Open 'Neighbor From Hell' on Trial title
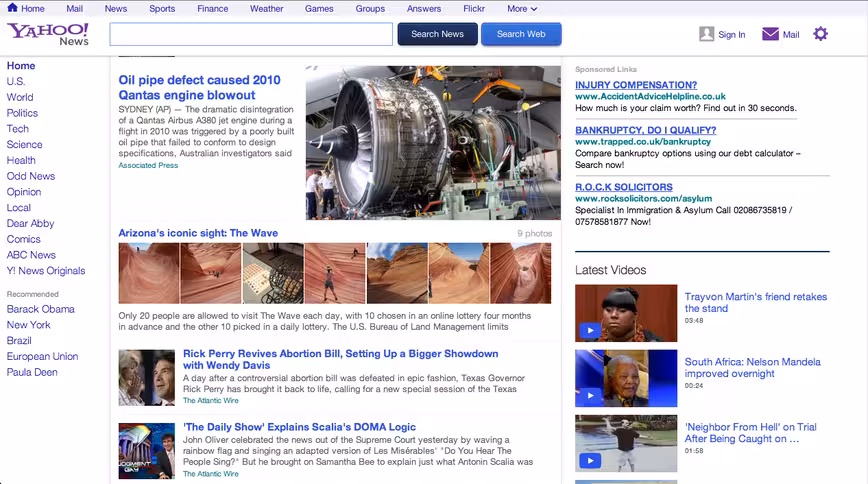 click(751, 432)
